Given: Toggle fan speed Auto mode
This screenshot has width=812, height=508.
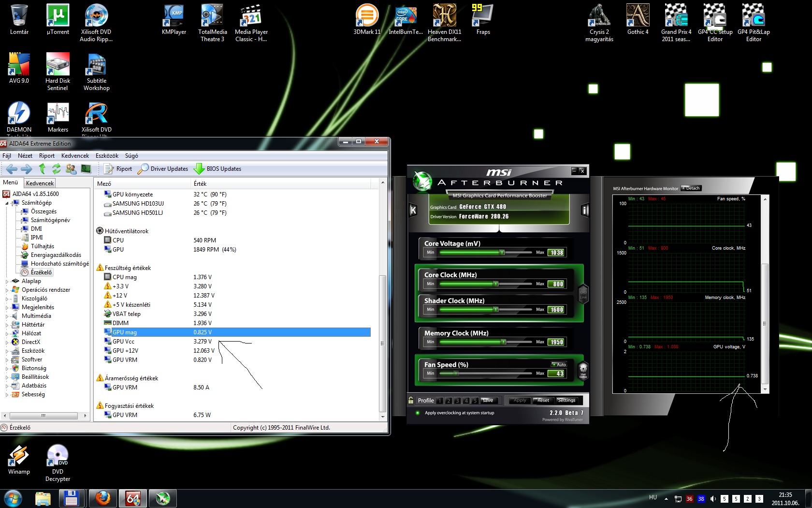Looking at the screenshot, I should pyautogui.click(x=559, y=365).
